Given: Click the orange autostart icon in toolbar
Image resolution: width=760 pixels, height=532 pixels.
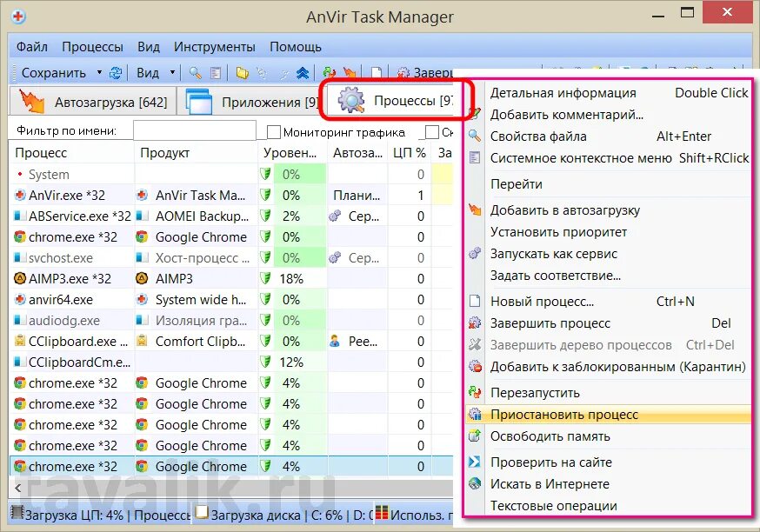Looking at the screenshot, I should tap(350, 73).
